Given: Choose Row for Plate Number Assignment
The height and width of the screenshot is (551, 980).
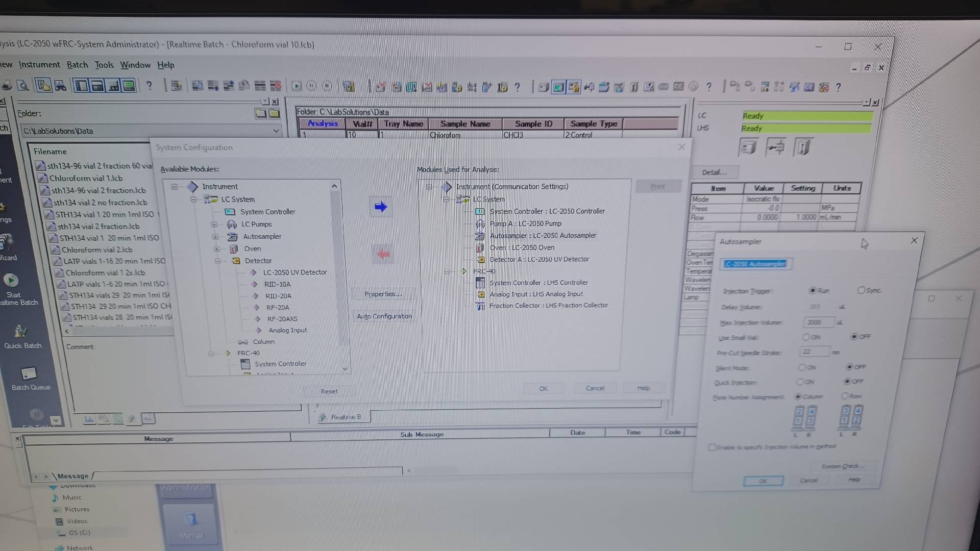Looking at the screenshot, I should [845, 396].
